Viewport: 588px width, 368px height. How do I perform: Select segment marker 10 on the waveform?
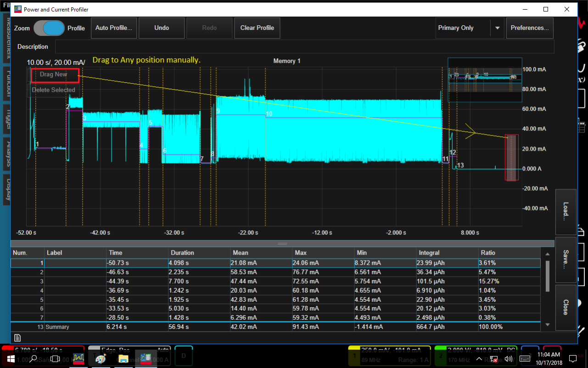[x=269, y=113]
